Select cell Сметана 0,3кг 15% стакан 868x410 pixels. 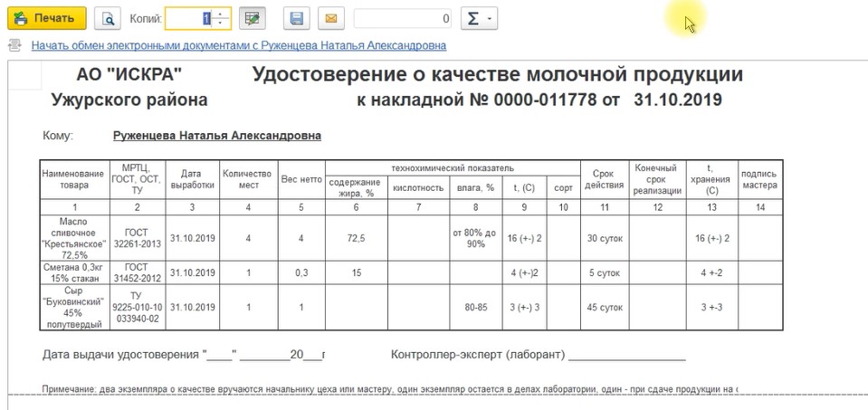click(75, 272)
